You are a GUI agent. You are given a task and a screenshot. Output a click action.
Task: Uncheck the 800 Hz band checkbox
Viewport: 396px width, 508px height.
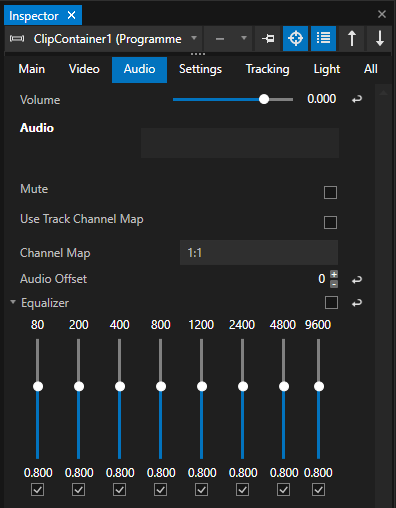point(160,490)
